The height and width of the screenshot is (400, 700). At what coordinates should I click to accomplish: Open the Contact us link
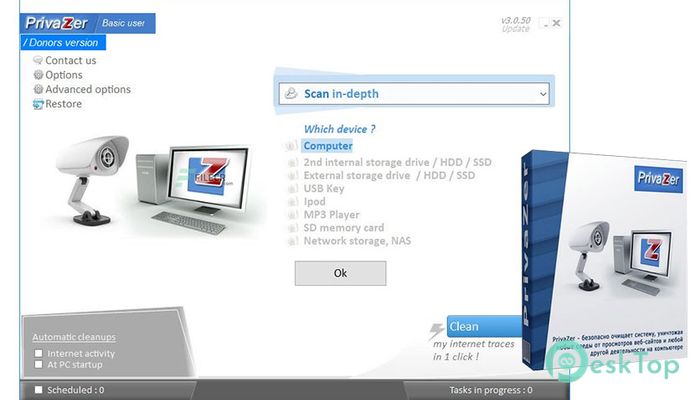(71, 60)
